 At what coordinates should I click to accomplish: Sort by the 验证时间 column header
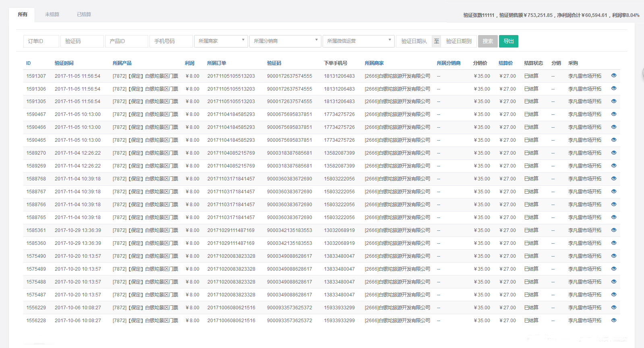(64, 63)
